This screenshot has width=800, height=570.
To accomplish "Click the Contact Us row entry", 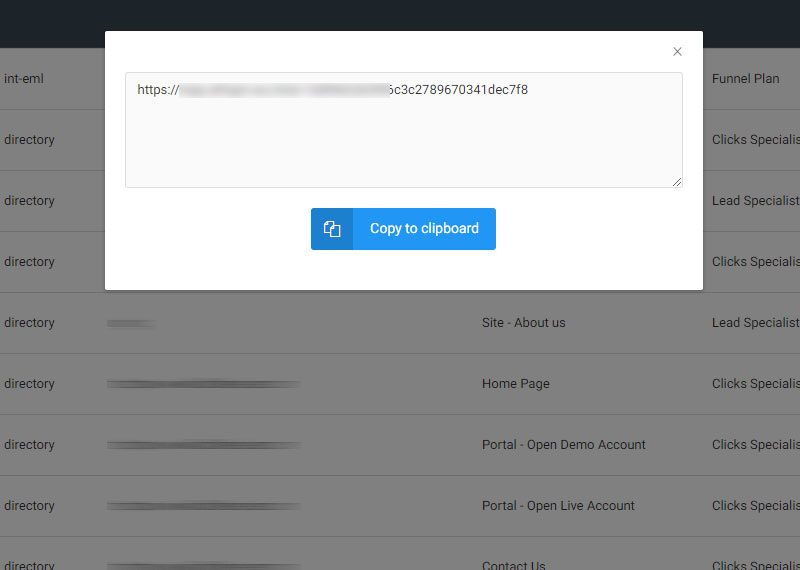I will (x=513, y=564).
